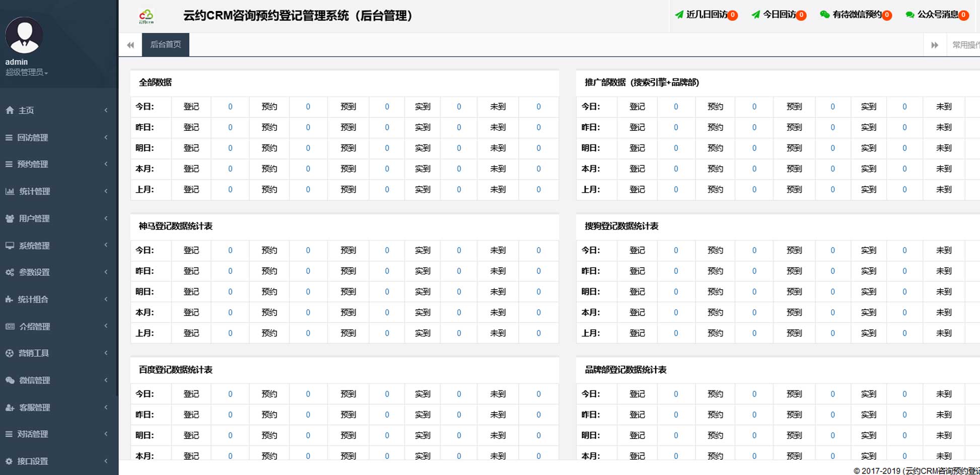This screenshot has width=980, height=475.
Task: Open 有待微信预约 notifications link
Action: 856,15
